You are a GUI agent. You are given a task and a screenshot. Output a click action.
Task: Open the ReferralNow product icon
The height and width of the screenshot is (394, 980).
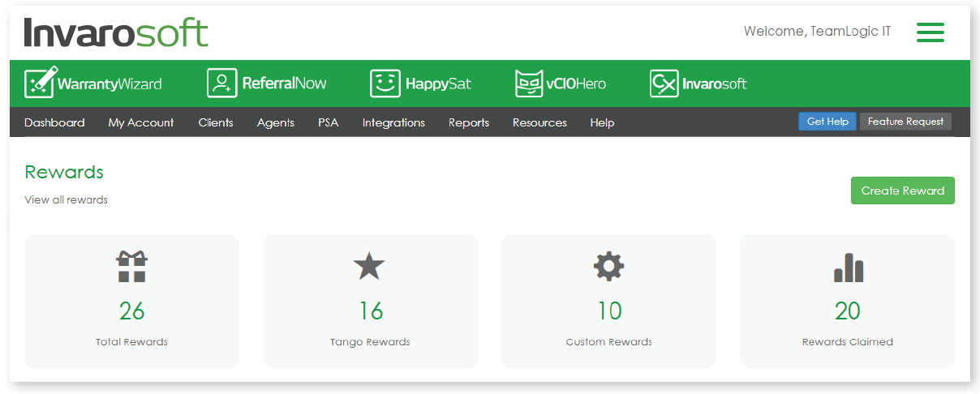click(x=221, y=83)
